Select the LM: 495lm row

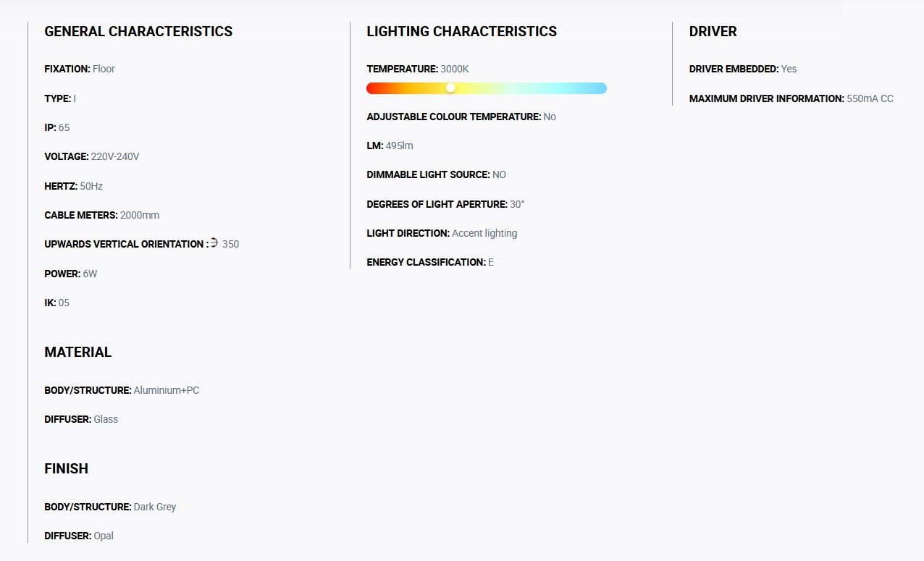pyautogui.click(x=390, y=145)
